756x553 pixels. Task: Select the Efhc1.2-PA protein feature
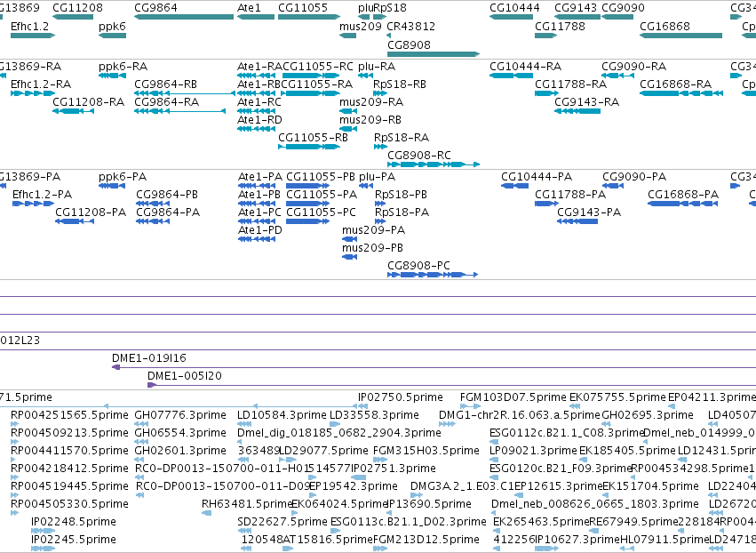33,204
